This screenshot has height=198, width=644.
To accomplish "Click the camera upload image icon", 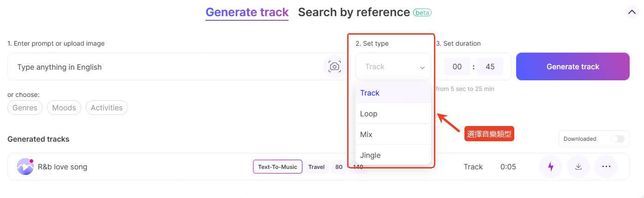I will coord(335,66).
